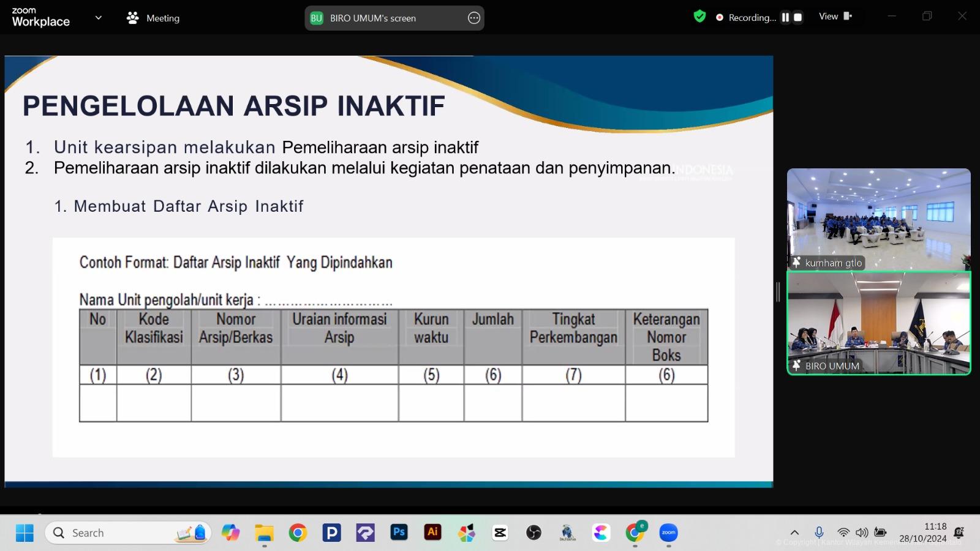Image resolution: width=980 pixels, height=551 pixels.
Task: Click the microphone tray icon
Action: 819,533
